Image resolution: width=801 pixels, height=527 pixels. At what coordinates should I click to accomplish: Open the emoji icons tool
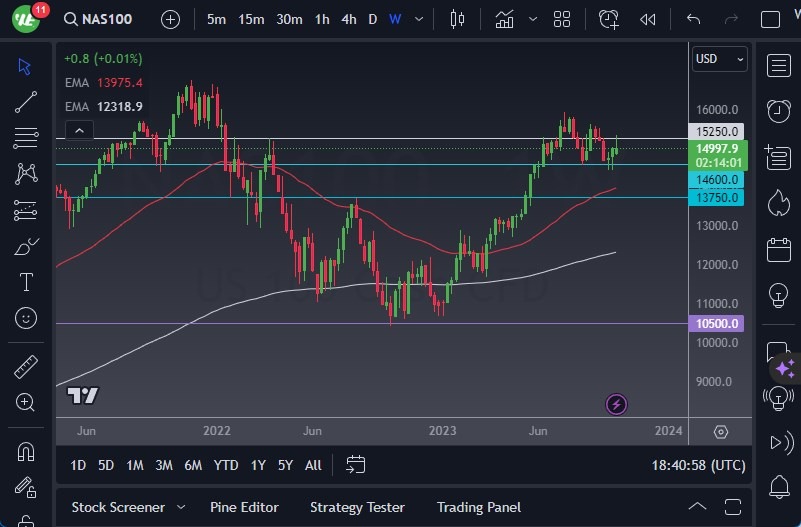click(26, 319)
